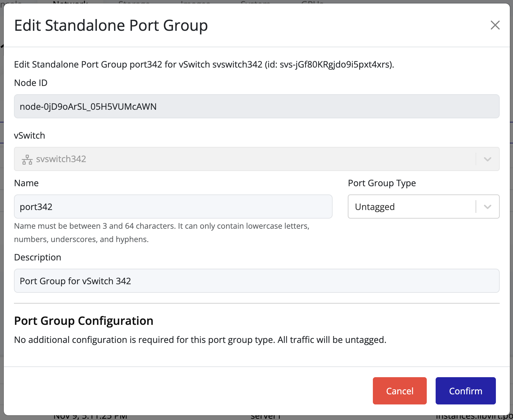Click the vSwitch dropdown chevron
Image resolution: width=513 pixels, height=420 pixels.
point(487,159)
